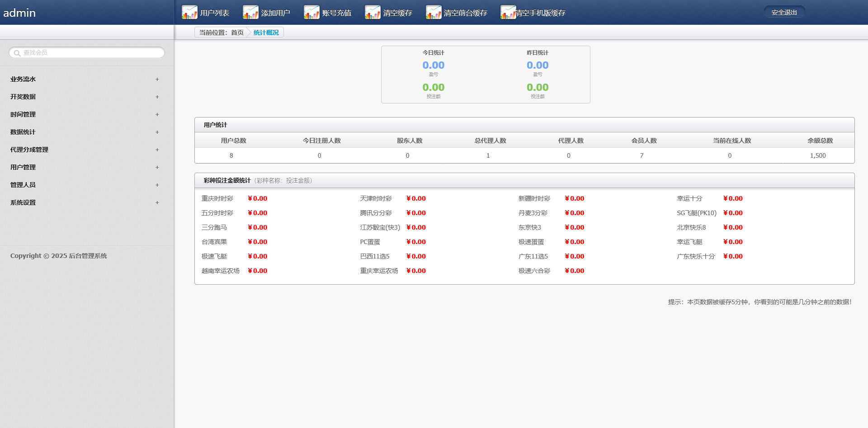
Task: Expand 管理人员 using its plus sign
Action: (157, 185)
